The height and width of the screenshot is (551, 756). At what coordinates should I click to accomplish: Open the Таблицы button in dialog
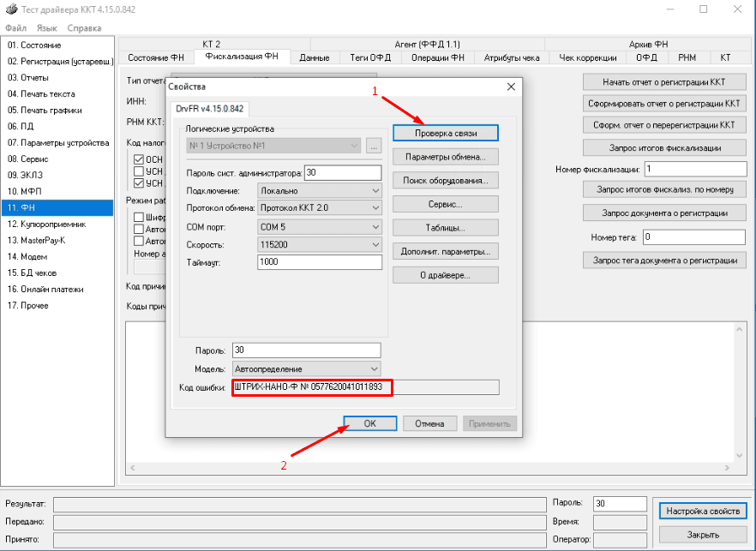tap(446, 228)
